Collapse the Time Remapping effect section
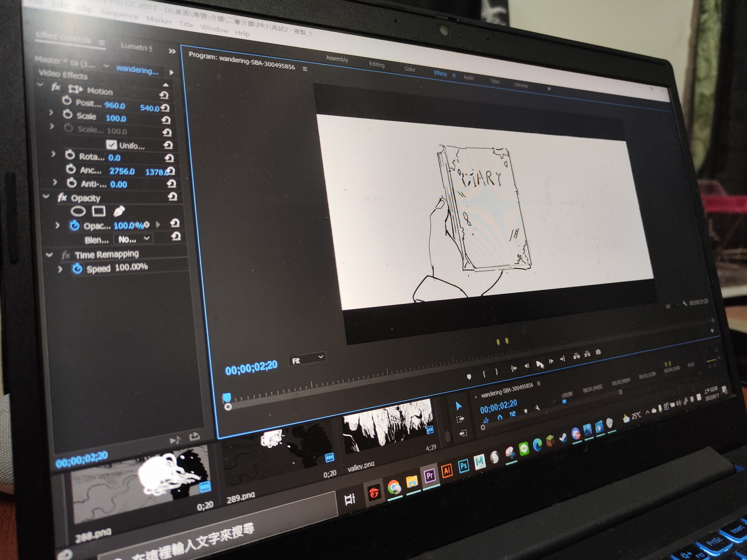The image size is (747, 560). 49,255
